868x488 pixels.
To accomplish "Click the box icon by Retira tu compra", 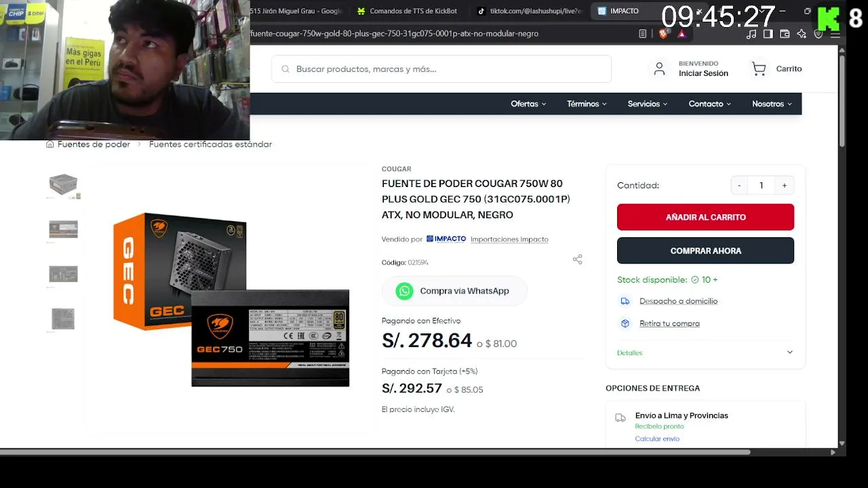I will pyautogui.click(x=625, y=323).
